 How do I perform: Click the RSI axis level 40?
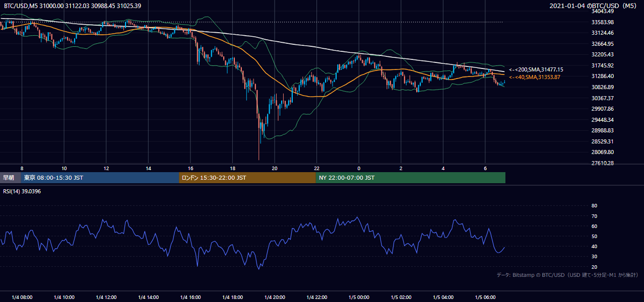(x=594, y=246)
